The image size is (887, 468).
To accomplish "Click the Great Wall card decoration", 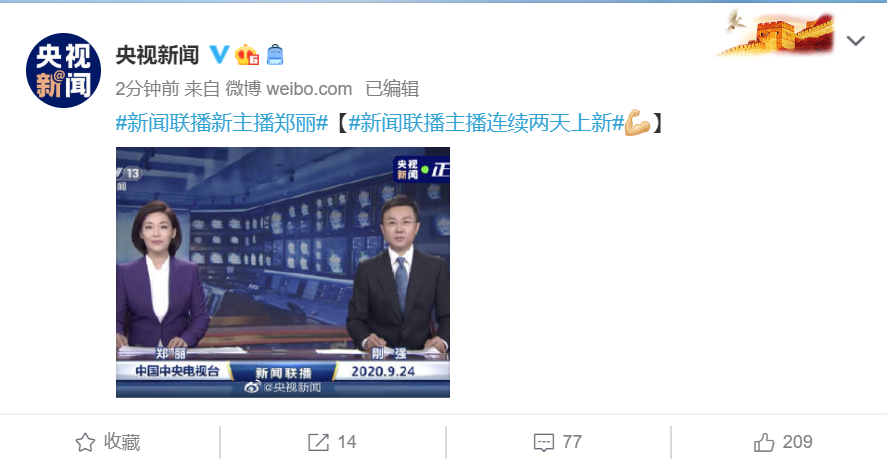I will pos(776,33).
